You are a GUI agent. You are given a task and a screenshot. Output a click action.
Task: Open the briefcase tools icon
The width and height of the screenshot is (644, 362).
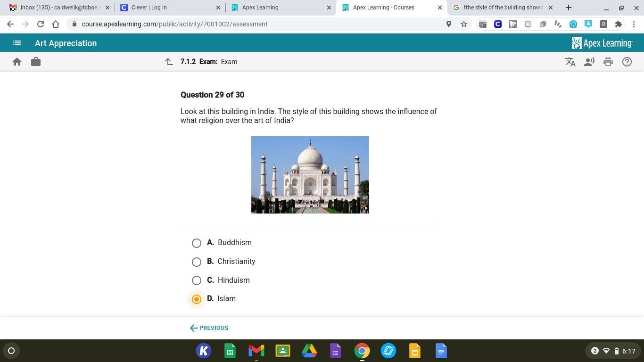(36, 62)
